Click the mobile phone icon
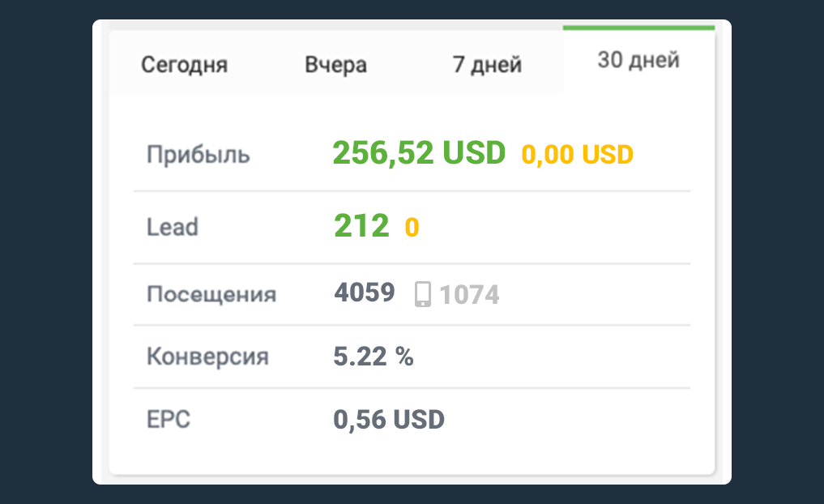This screenshot has height=504, width=824. [x=422, y=294]
